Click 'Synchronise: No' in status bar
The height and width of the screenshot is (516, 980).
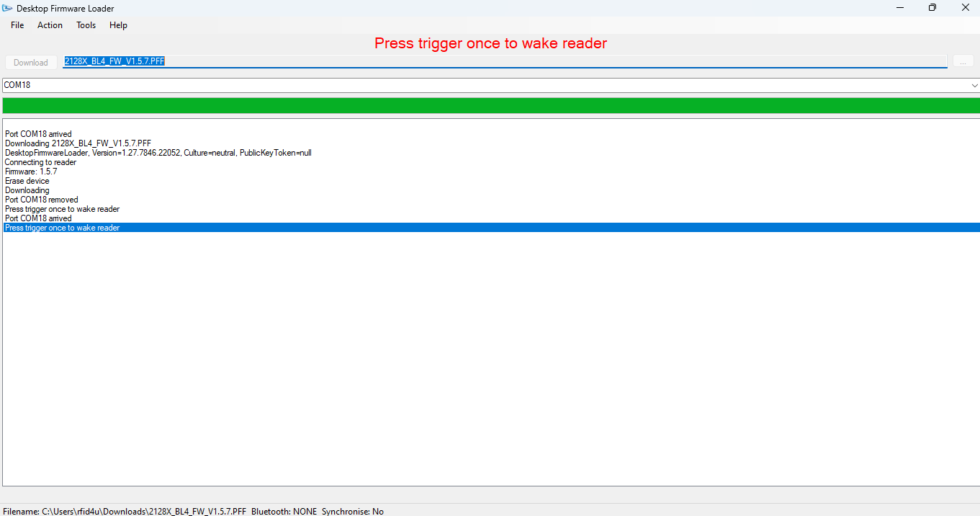[353, 511]
